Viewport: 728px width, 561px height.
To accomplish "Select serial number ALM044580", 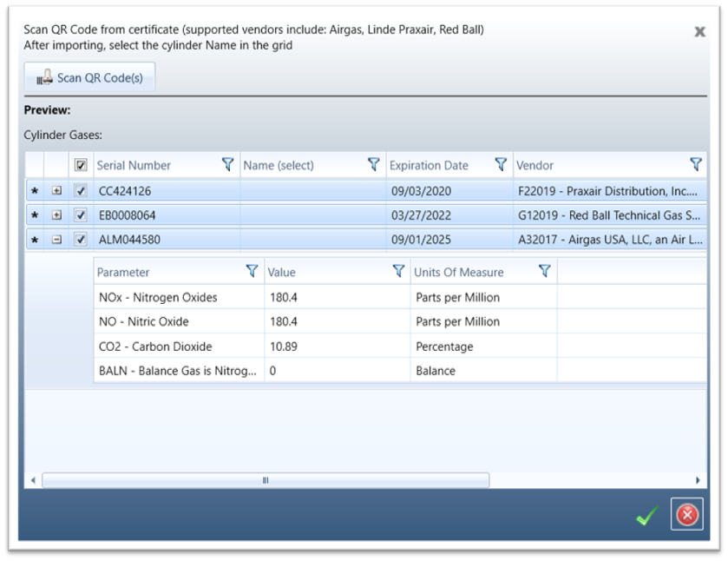I will click(x=129, y=240).
